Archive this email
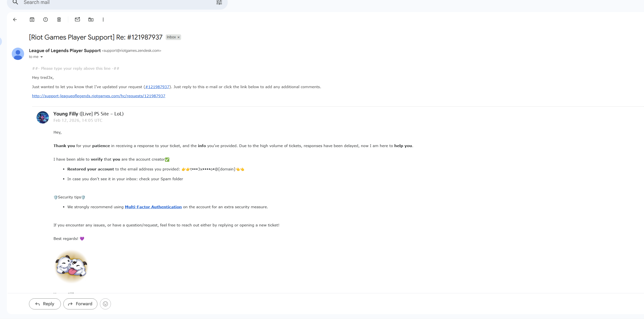This screenshot has height=319, width=644. 32,19
